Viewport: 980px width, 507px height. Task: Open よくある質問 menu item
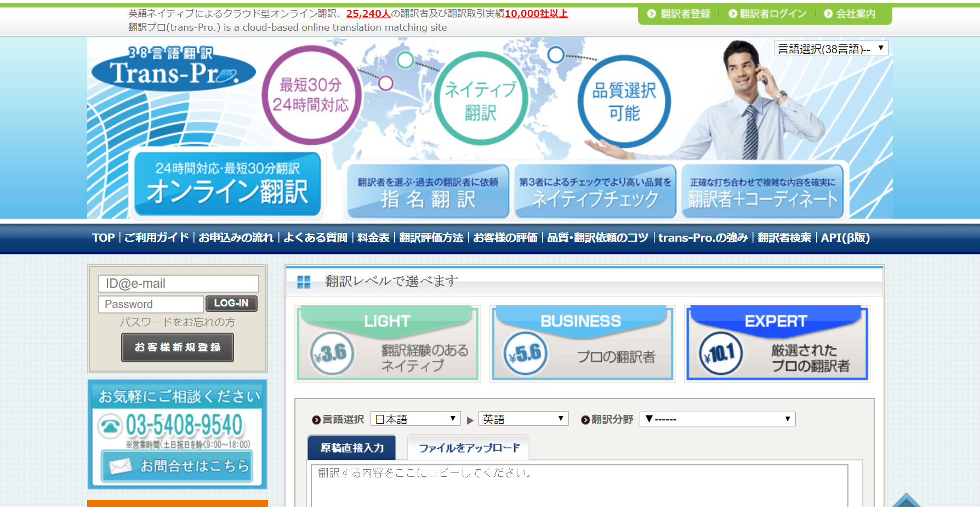315,237
